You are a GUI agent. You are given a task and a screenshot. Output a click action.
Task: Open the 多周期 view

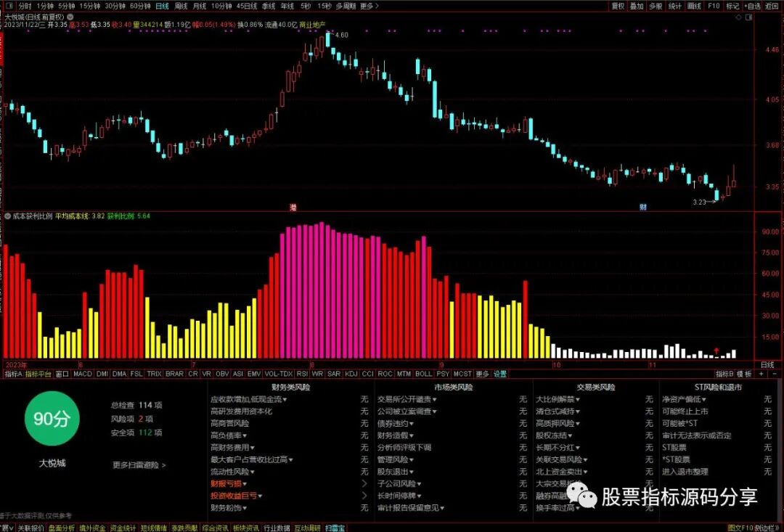346,6
